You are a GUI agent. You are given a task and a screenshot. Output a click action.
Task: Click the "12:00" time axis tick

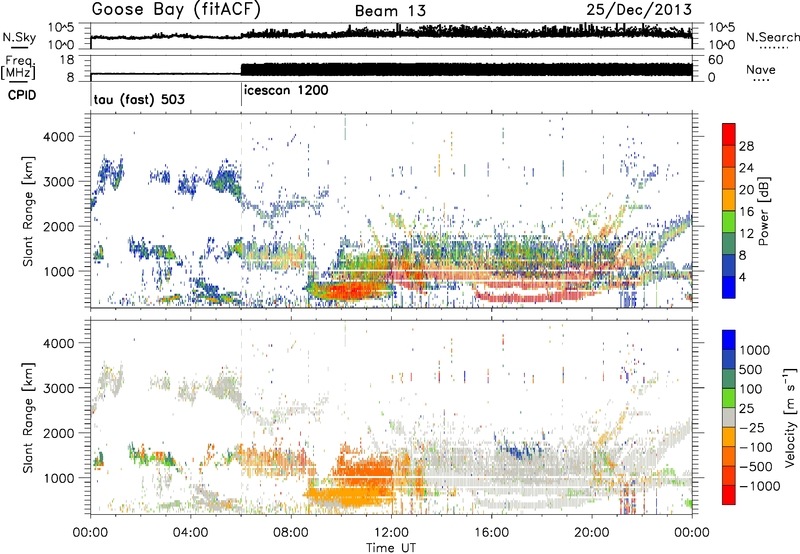click(391, 533)
